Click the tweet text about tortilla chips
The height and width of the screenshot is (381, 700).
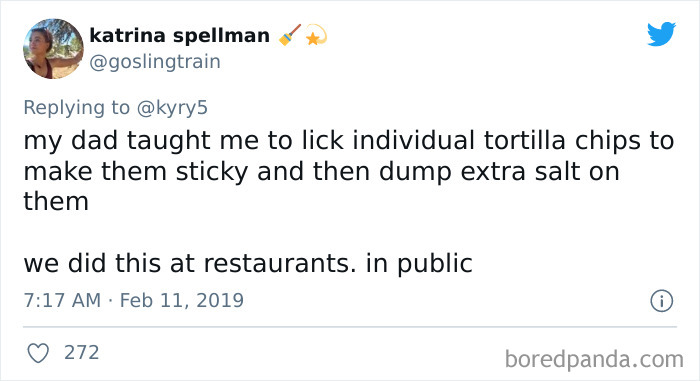(349, 171)
